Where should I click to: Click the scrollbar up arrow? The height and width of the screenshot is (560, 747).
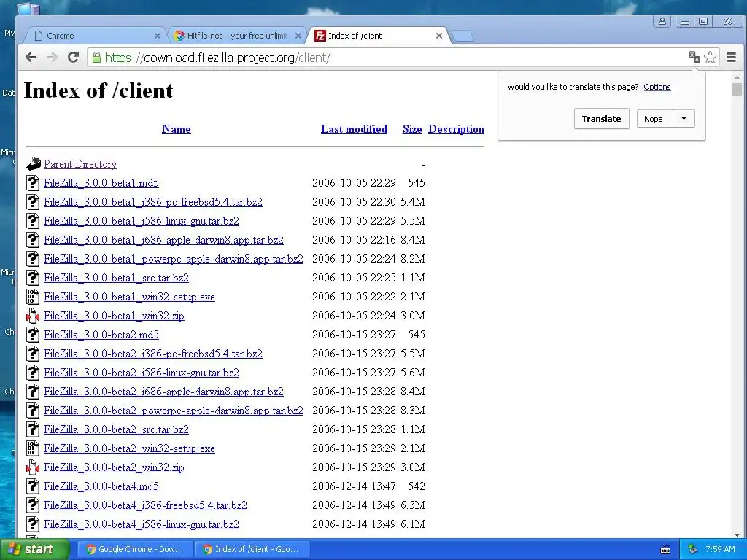[x=737, y=77]
